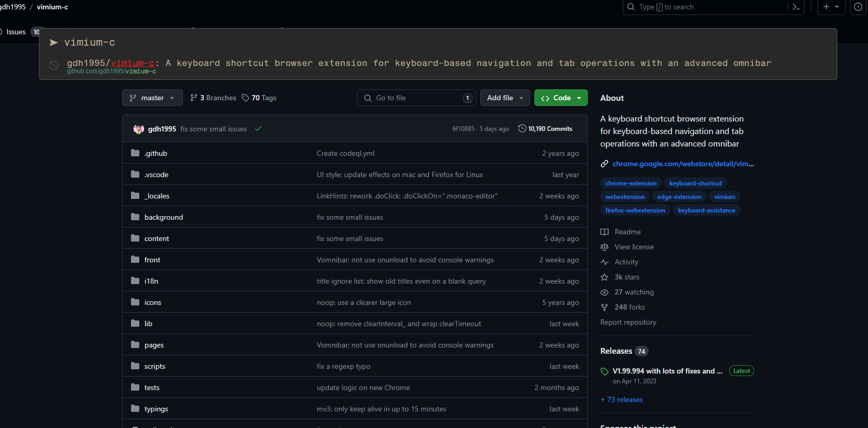Expand the Add file dropdown
This screenshot has height=428, width=868.
pos(506,98)
